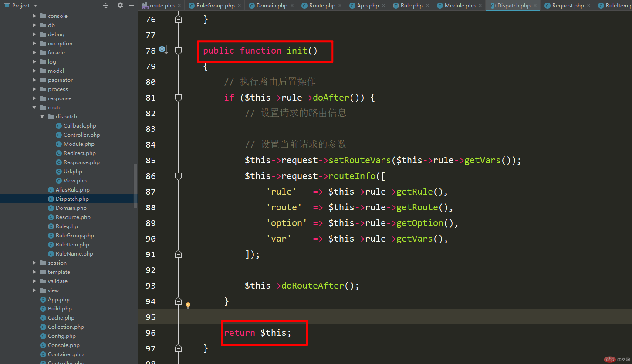
Task: Collapse the init function fold at line 78
Action: [178, 51]
